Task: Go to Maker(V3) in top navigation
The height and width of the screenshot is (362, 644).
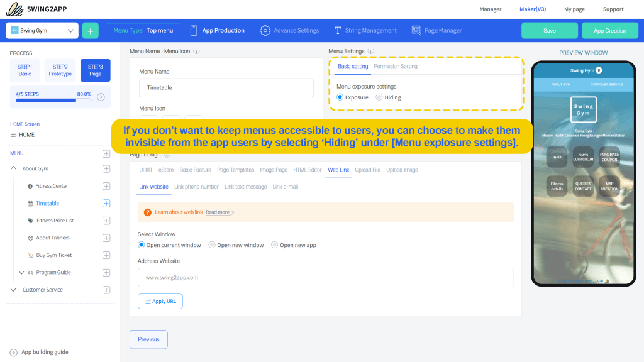Action: (x=533, y=9)
